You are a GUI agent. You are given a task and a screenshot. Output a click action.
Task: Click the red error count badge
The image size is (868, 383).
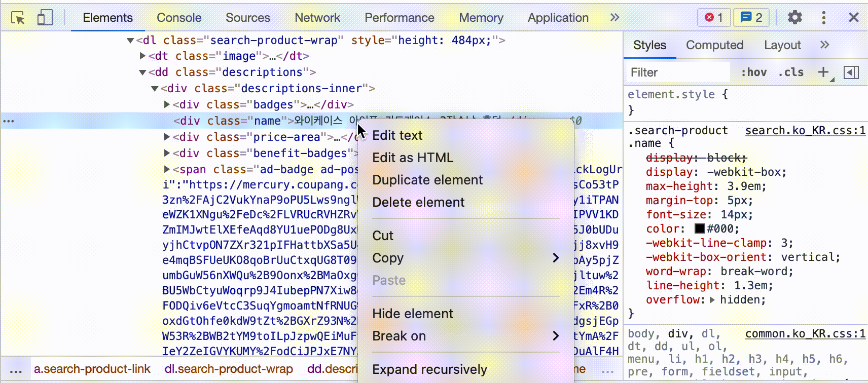714,18
